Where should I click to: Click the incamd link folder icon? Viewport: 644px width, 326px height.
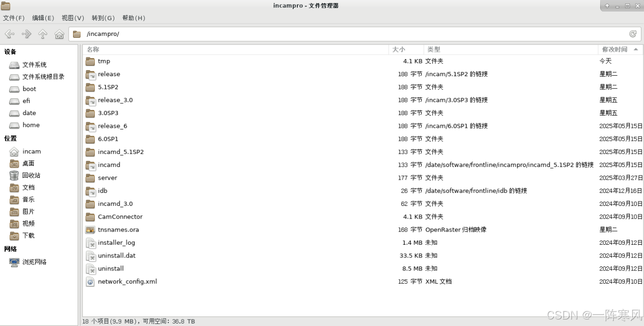click(x=90, y=165)
